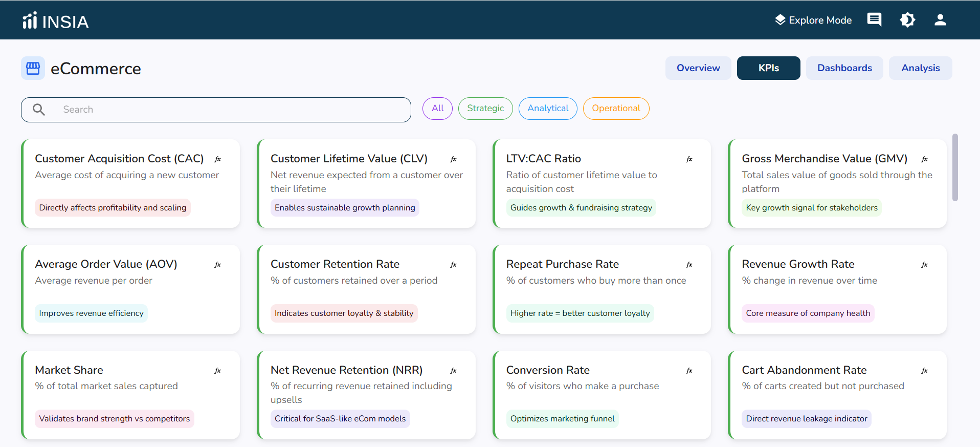Open formula icon on Customer Retention Rate card
The height and width of the screenshot is (447, 980).
(454, 265)
